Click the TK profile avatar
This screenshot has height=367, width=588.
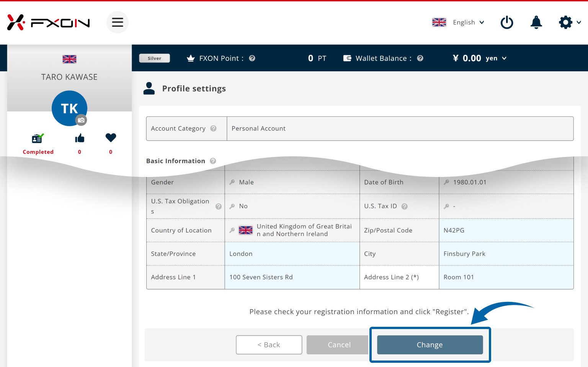pyautogui.click(x=69, y=108)
